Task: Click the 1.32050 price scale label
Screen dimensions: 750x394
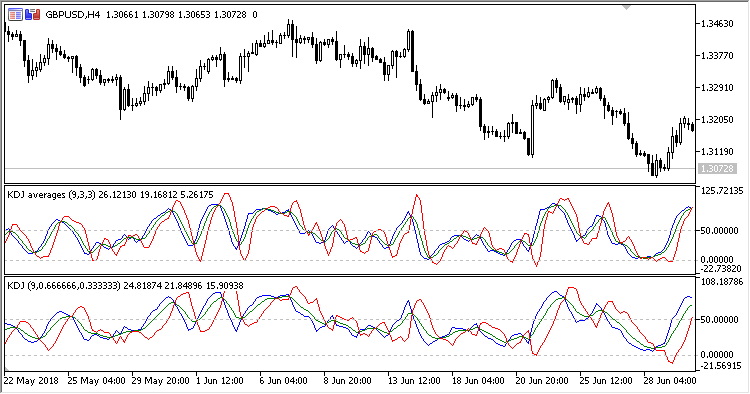Action: coord(717,120)
